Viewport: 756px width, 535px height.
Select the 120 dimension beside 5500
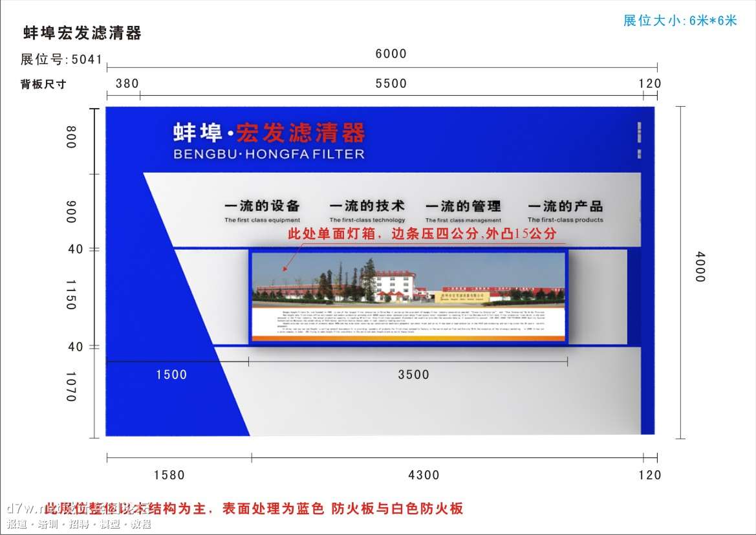(x=650, y=83)
